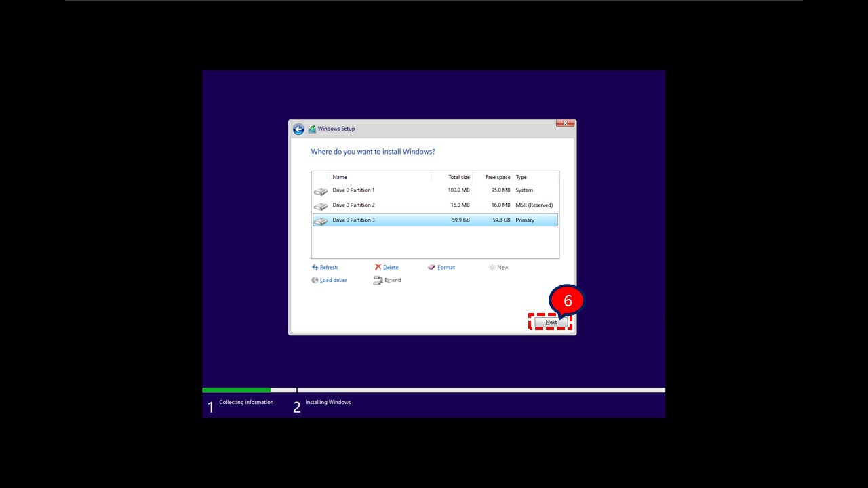Click the Delete link

[x=391, y=268]
